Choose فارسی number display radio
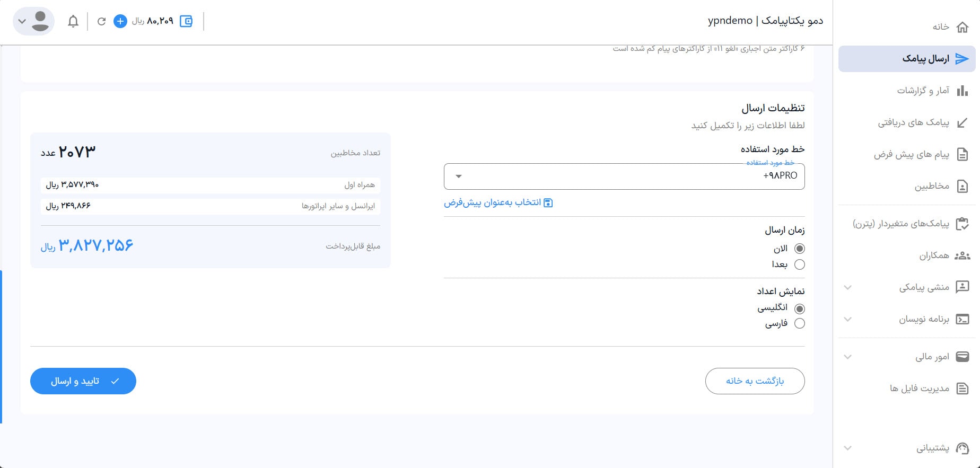This screenshot has height=468, width=980. (x=799, y=323)
